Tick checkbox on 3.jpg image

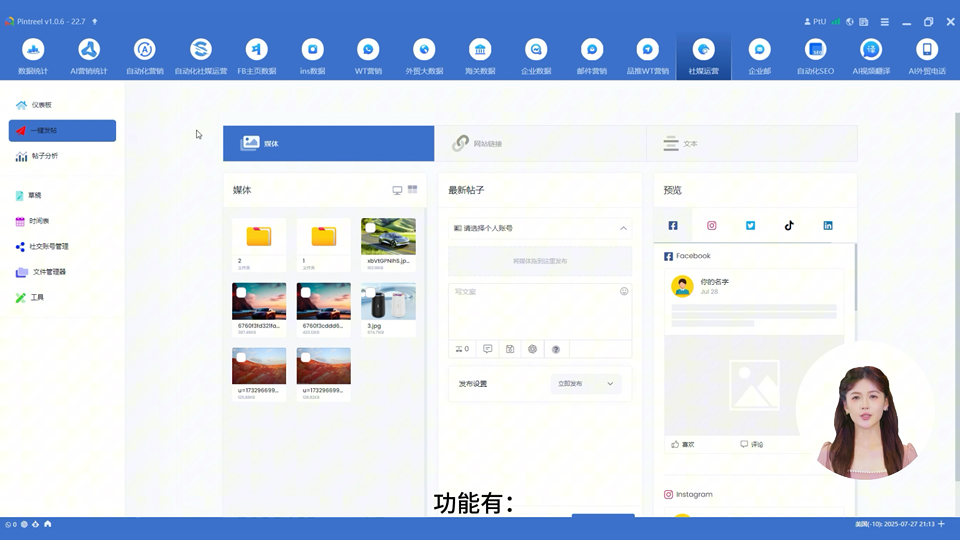pyautogui.click(x=370, y=293)
